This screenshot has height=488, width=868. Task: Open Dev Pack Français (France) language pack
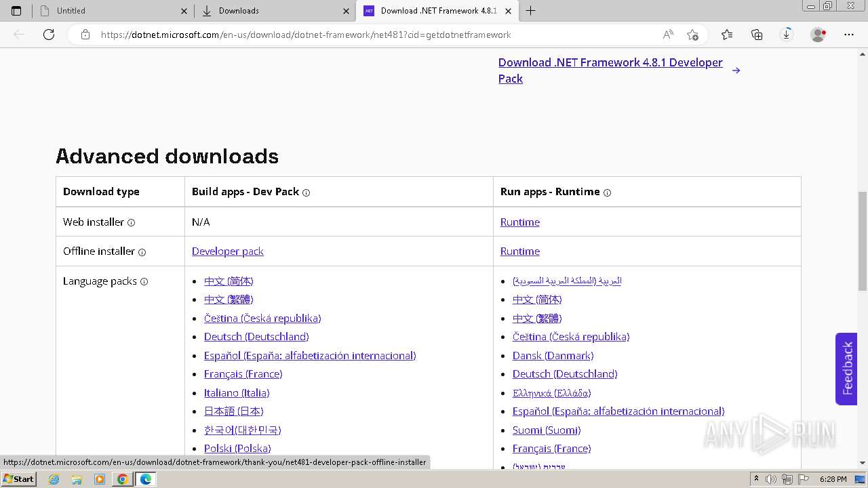pos(243,373)
